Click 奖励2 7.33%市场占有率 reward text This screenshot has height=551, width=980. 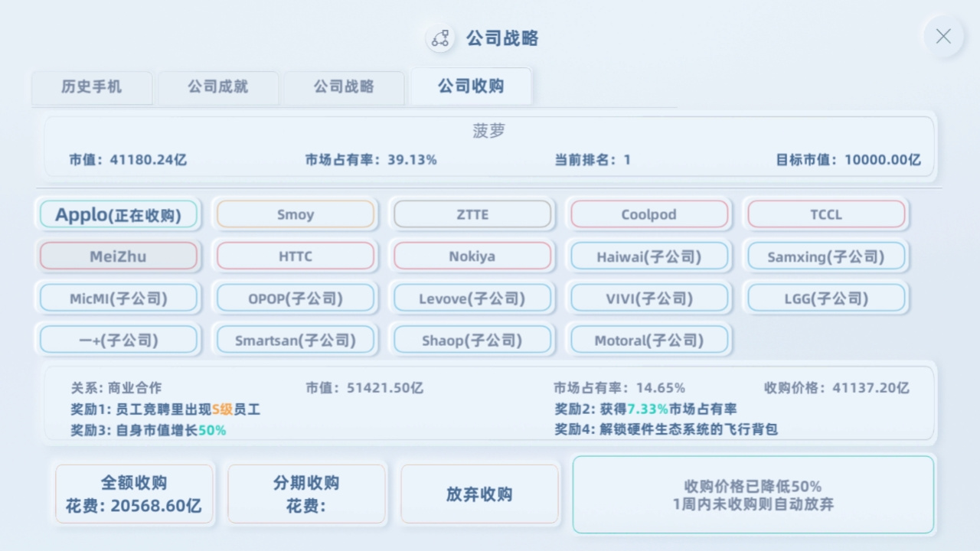pyautogui.click(x=645, y=409)
